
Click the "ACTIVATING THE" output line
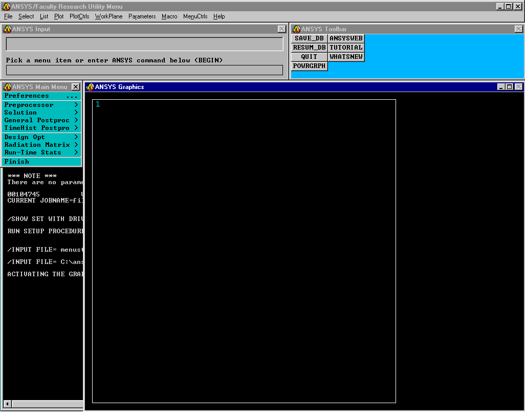(x=45, y=274)
